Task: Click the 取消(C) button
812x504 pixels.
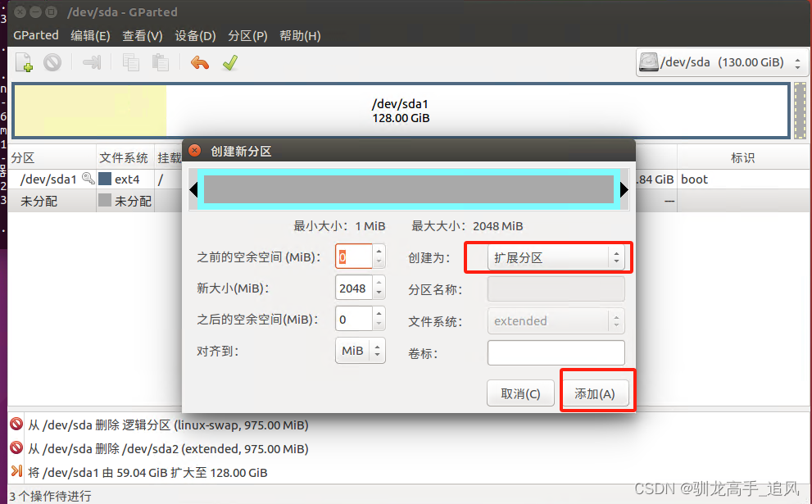Action: 520,393
